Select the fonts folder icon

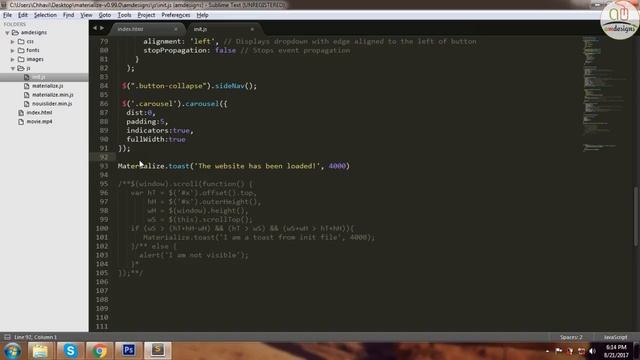click(x=21, y=50)
